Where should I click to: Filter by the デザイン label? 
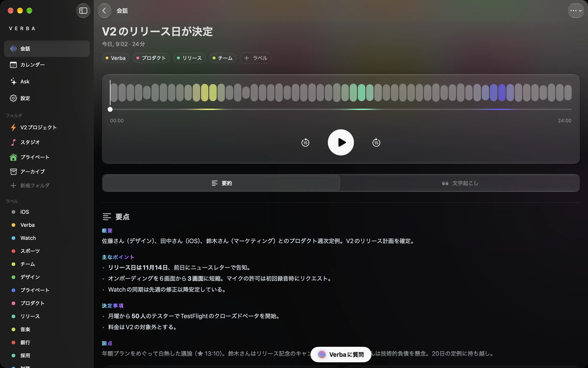tap(47, 277)
